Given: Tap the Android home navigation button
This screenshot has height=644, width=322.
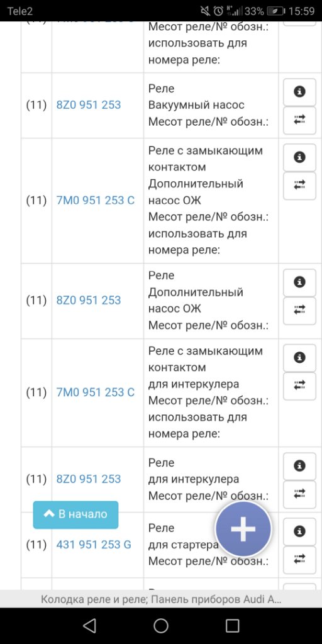Looking at the screenshot, I should (x=161, y=626).
